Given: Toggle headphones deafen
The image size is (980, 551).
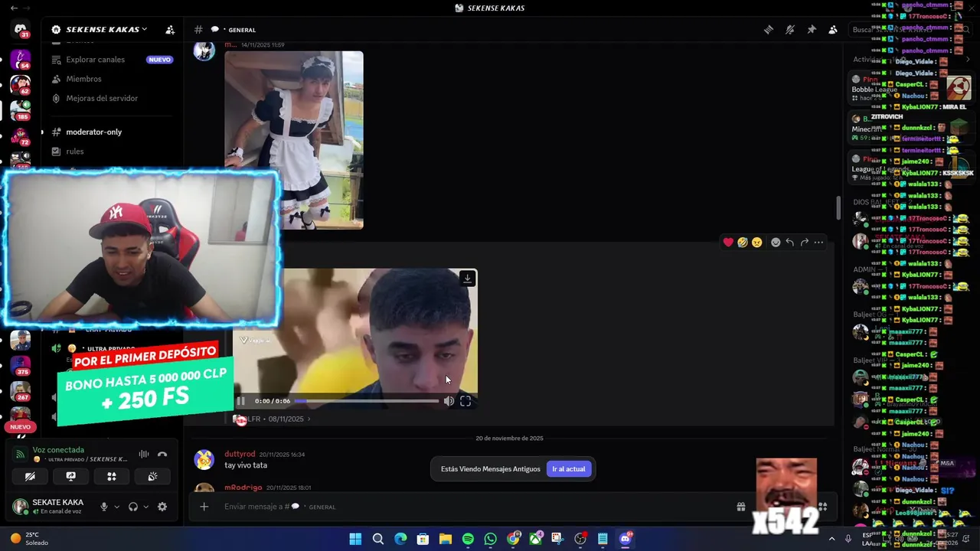Looking at the screenshot, I should coord(133,507).
